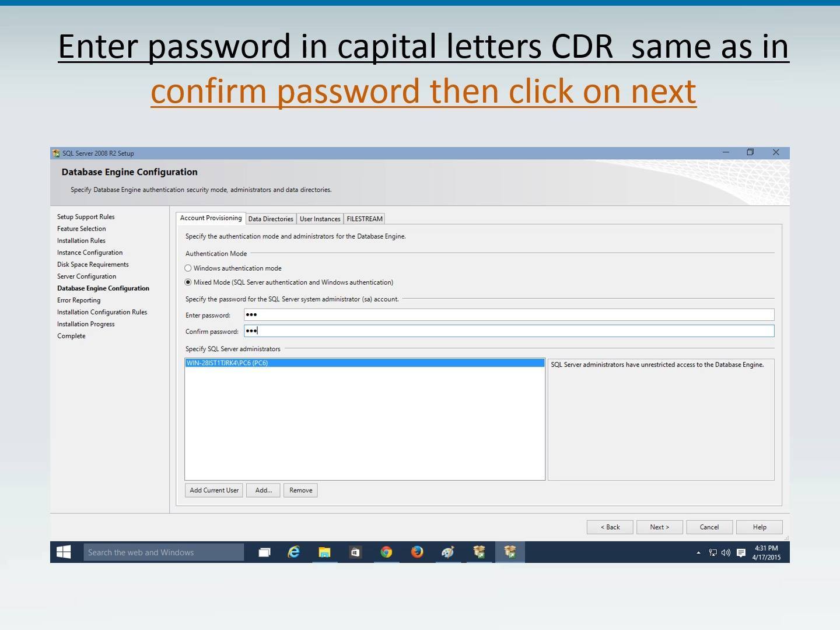This screenshot has height=630, width=840.
Task: Click Server Configuration step
Action: [86, 276]
